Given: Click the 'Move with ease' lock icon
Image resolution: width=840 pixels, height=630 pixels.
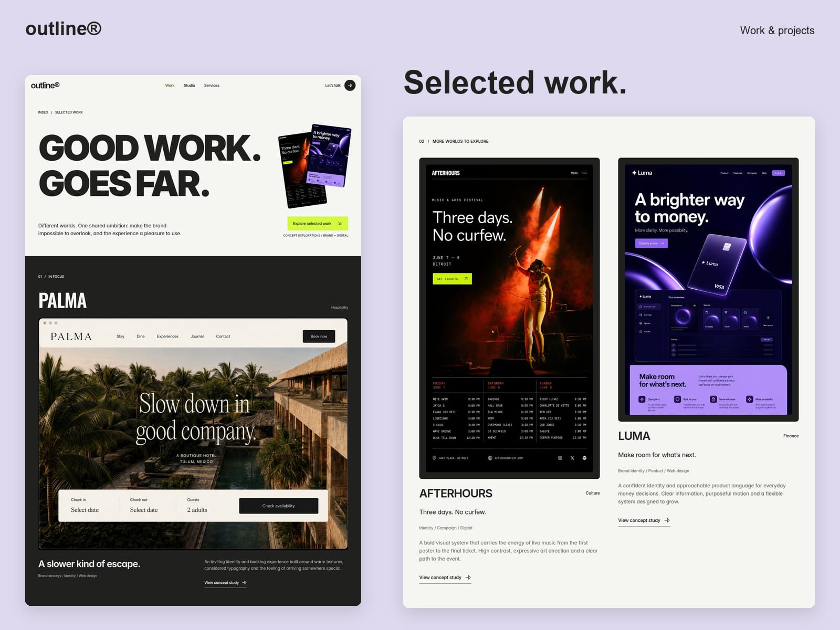Looking at the screenshot, I should [x=713, y=399].
